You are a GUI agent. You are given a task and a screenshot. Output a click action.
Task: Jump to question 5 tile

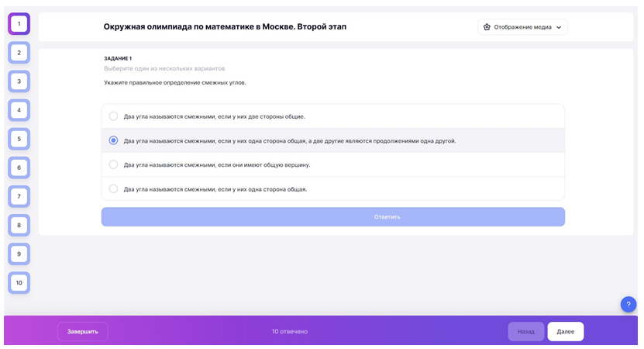[x=19, y=139]
